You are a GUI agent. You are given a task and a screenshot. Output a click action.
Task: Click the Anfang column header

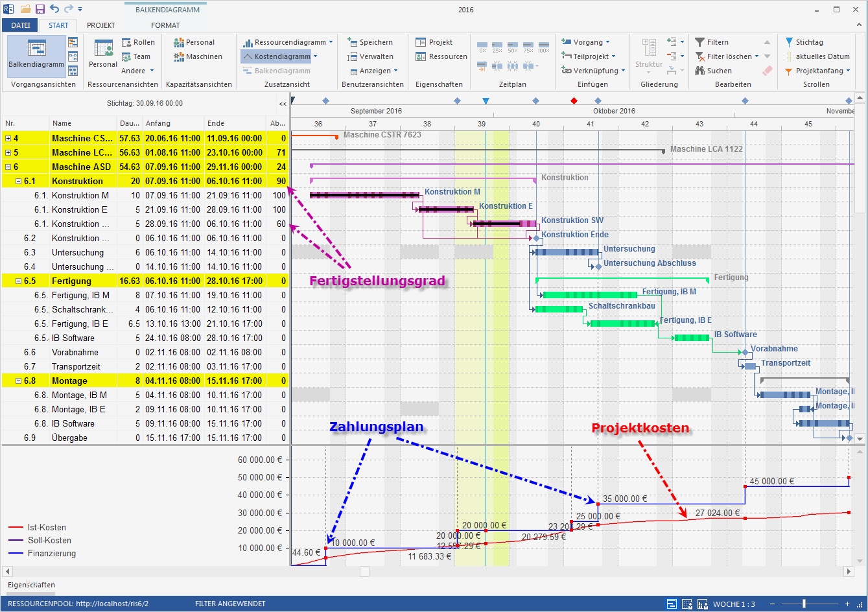pos(173,123)
